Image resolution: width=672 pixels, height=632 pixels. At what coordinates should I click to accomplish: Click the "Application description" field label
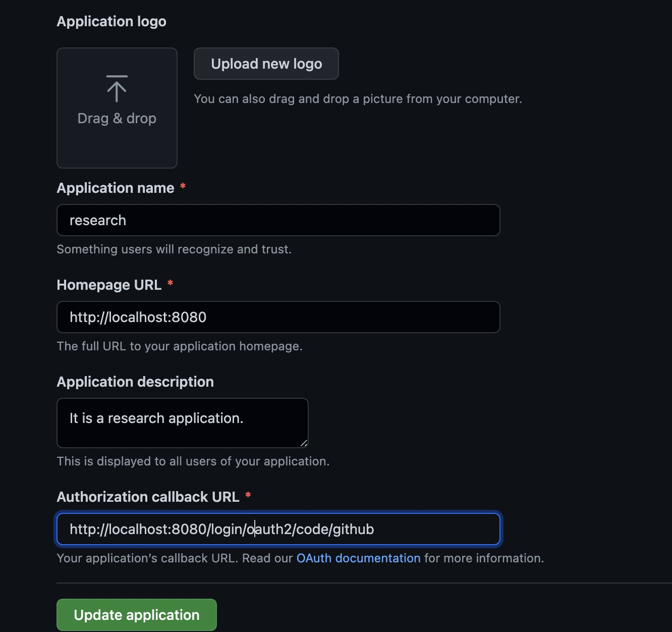point(135,382)
